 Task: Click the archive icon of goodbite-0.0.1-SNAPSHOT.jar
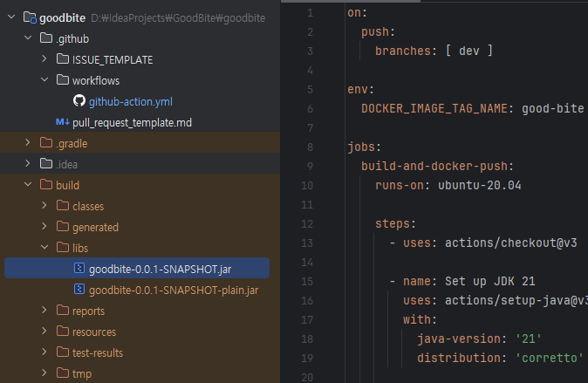click(x=79, y=268)
